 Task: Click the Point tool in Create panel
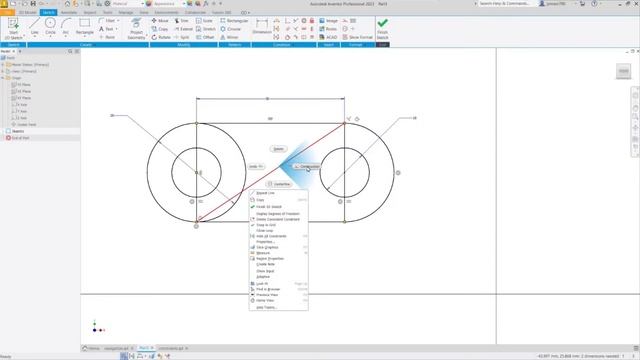point(107,37)
